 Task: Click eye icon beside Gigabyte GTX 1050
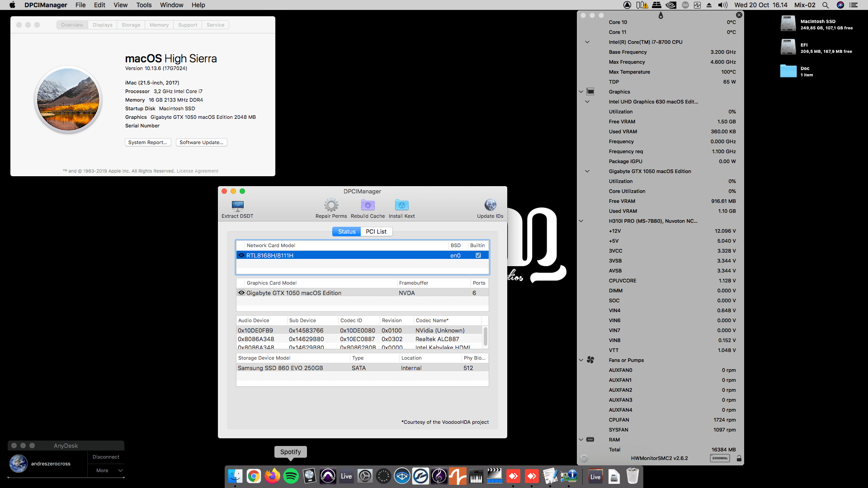[x=241, y=293]
